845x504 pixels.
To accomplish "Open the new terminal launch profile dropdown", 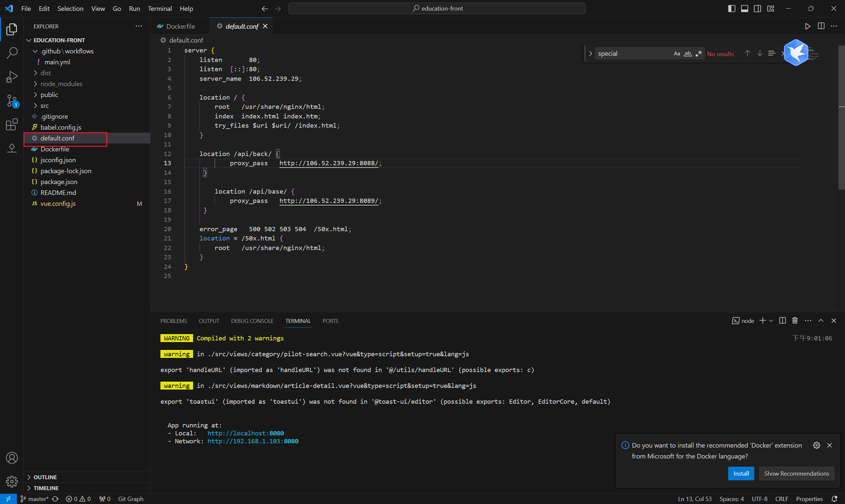I will click(771, 321).
